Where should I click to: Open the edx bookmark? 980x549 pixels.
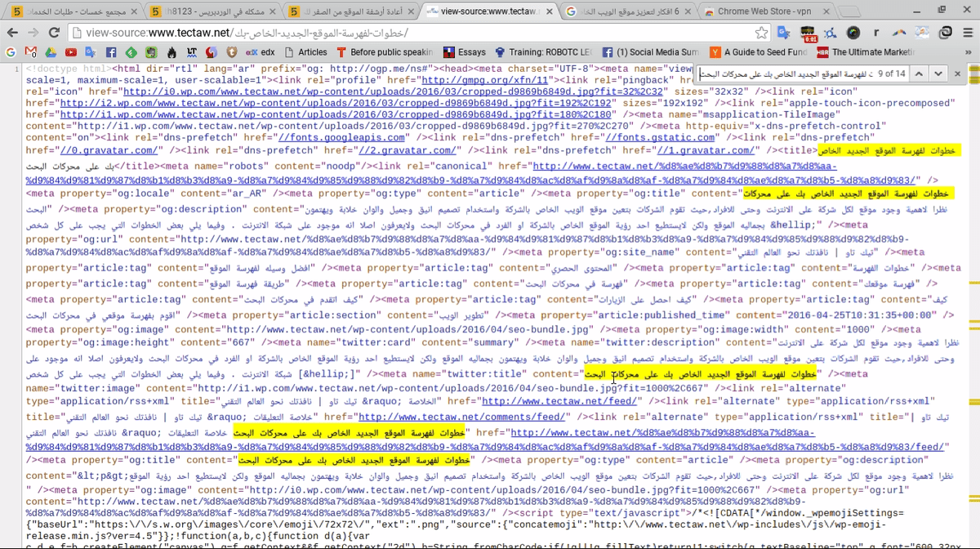[261, 52]
